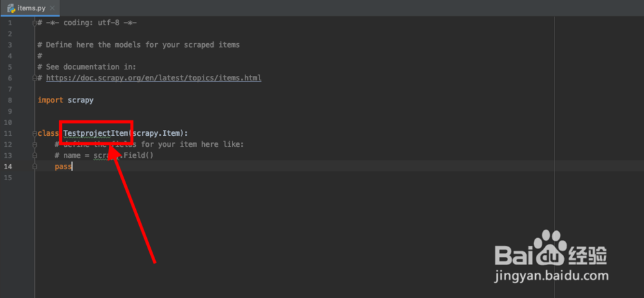Image resolution: width=644 pixels, height=298 pixels.
Task: Click the scrapy module name in import line
Action: point(80,100)
